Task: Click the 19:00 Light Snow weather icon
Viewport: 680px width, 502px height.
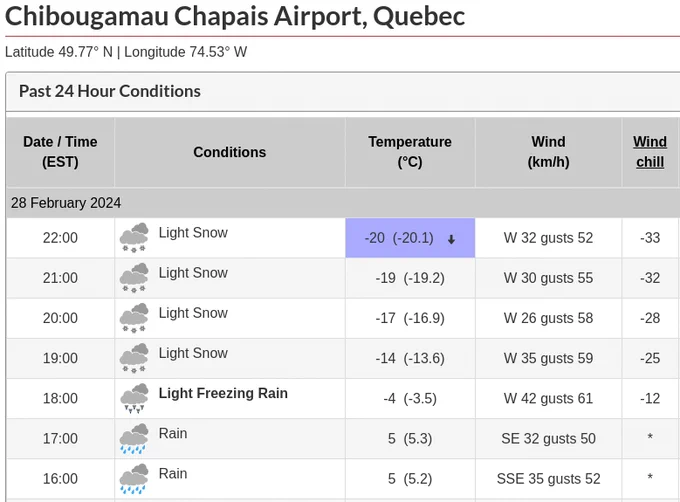Action: (134, 358)
